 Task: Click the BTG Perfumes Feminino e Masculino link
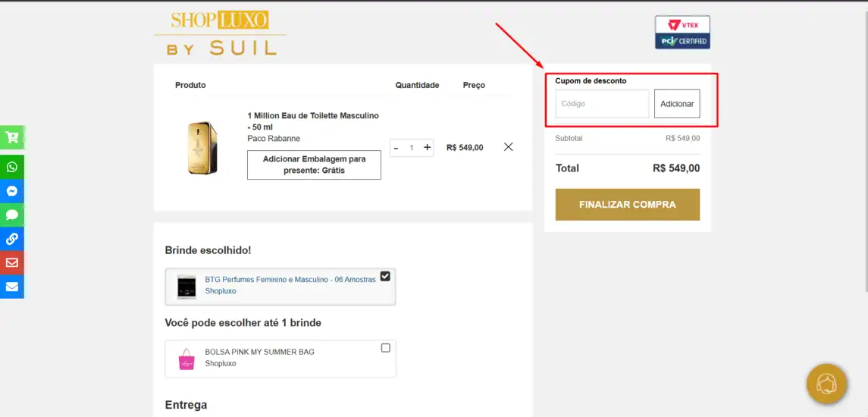pyautogui.click(x=290, y=280)
